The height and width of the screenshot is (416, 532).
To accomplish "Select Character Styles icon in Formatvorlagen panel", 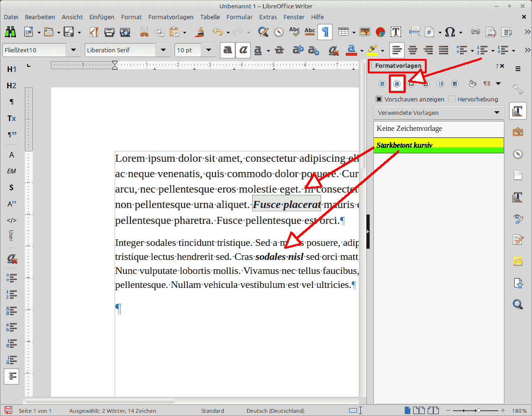I will 397,84.
